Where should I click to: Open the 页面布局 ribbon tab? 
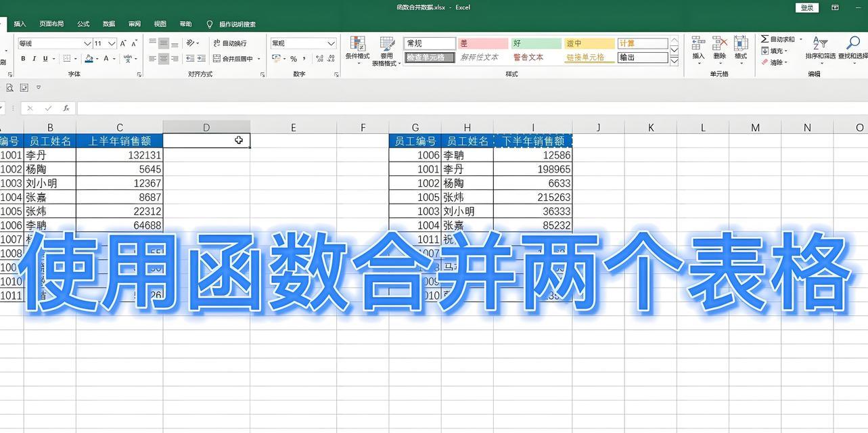click(x=51, y=24)
